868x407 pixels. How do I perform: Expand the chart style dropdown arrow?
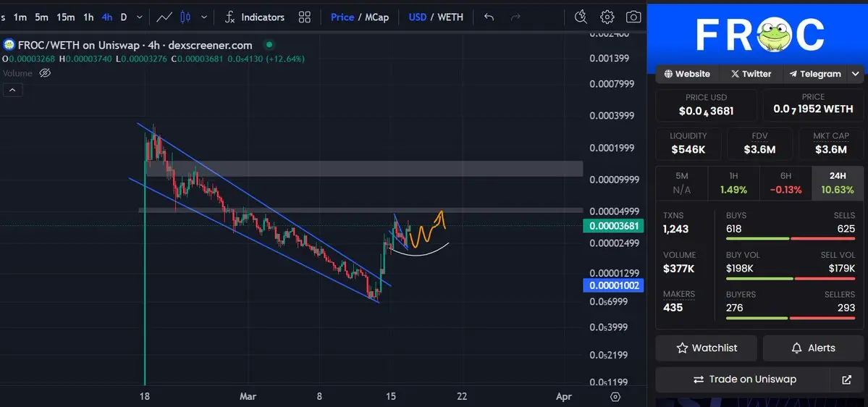(x=204, y=17)
